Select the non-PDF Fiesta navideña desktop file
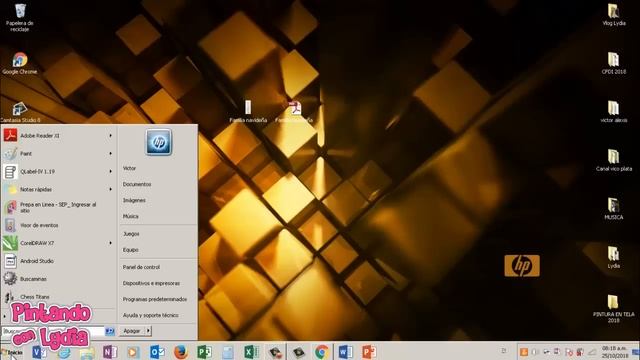This screenshot has height=360, width=640. click(x=248, y=111)
